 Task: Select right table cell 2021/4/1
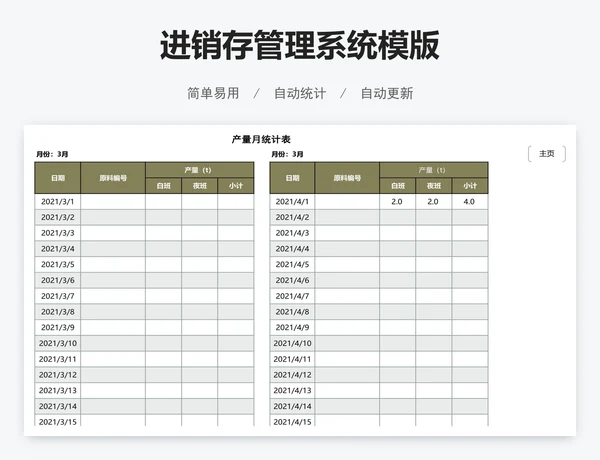tap(292, 202)
